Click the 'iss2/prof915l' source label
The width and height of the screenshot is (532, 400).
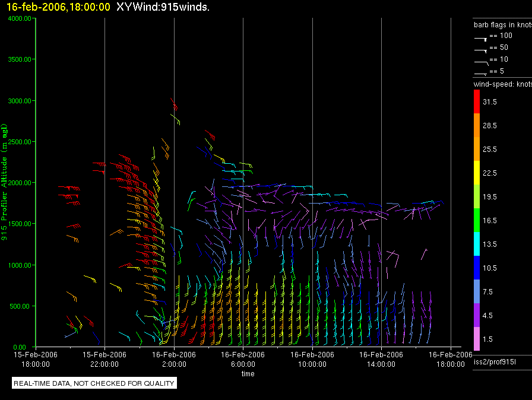pos(495,362)
